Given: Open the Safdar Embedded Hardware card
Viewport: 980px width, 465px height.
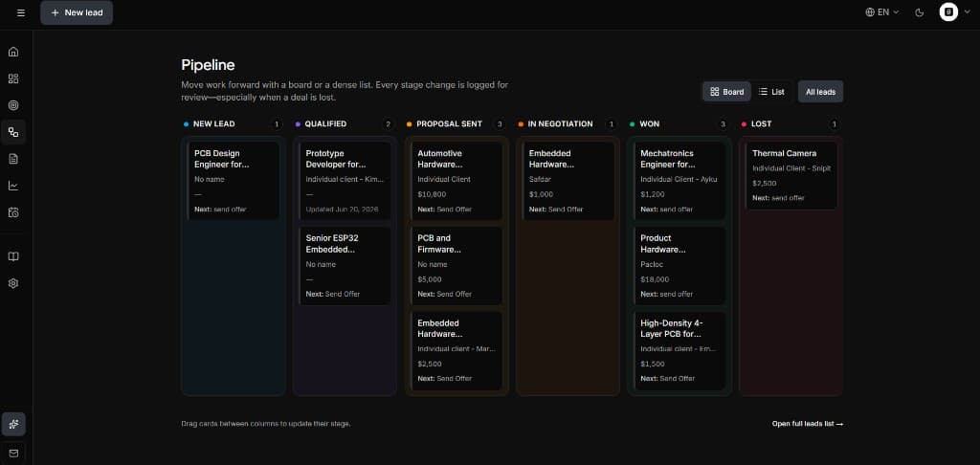Looking at the screenshot, I should 568,181.
